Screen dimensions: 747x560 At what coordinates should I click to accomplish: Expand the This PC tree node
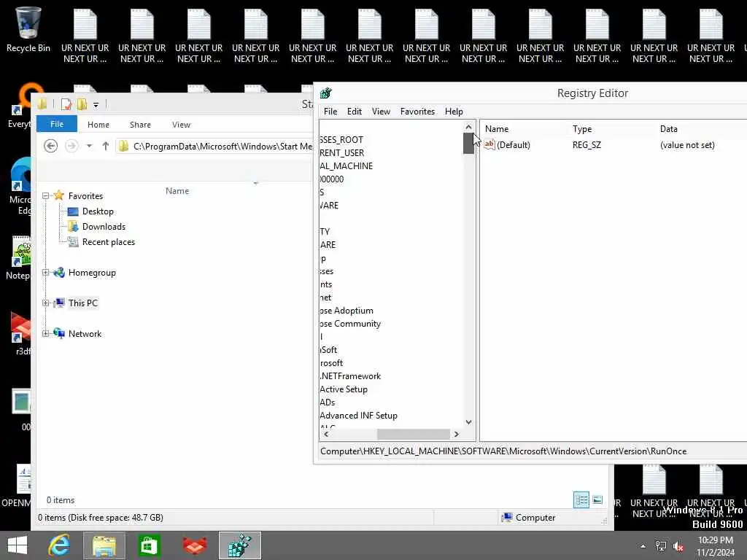(x=46, y=303)
